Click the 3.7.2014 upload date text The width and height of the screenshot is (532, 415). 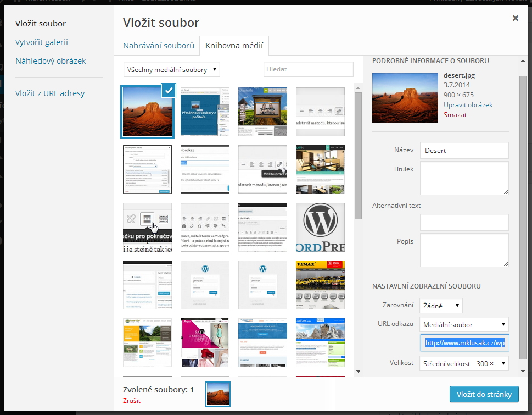click(457, 85)
